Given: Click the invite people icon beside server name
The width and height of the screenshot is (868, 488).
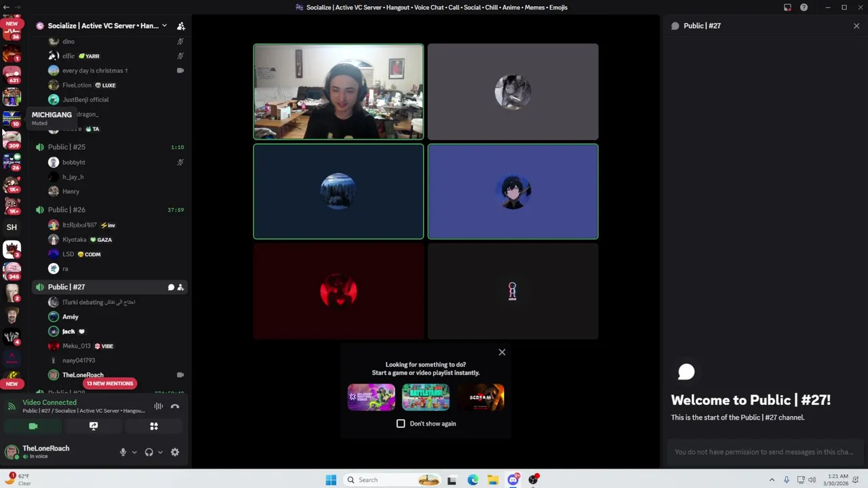Looking at the screenshot, I should [181, 26].
